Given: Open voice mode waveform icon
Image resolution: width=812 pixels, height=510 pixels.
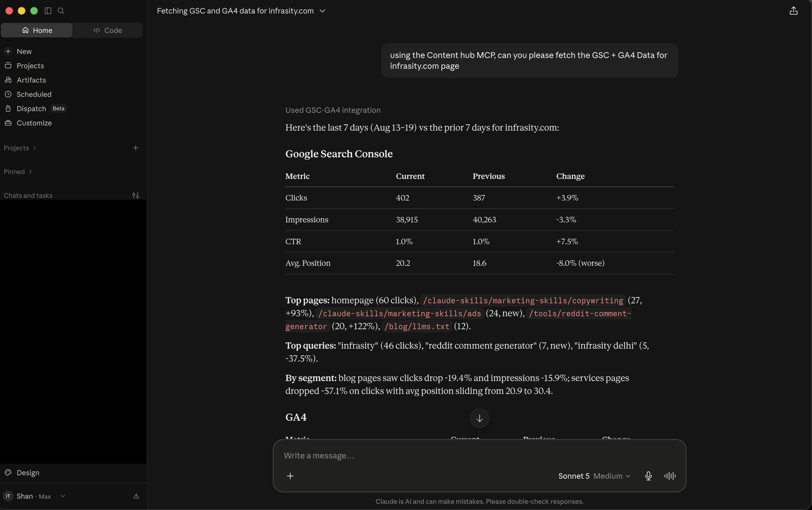Looking at the screenshot, I should [x=670, y=476].
